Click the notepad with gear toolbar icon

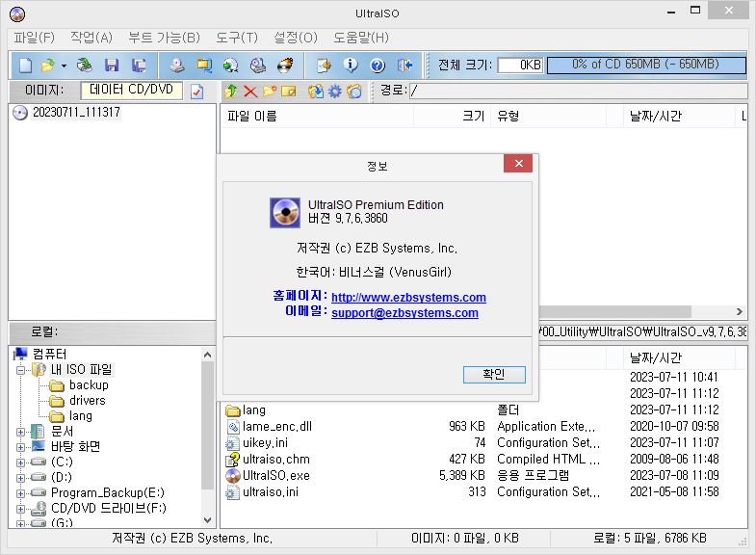324,66
